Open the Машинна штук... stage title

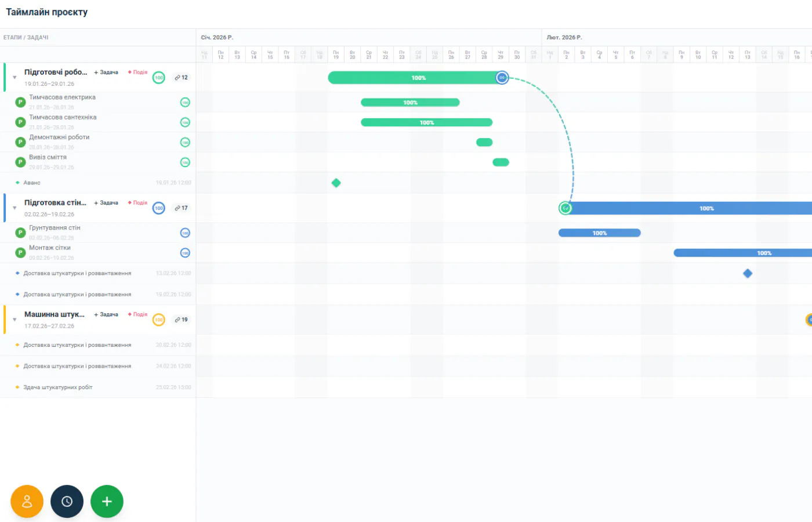[55, 314]
